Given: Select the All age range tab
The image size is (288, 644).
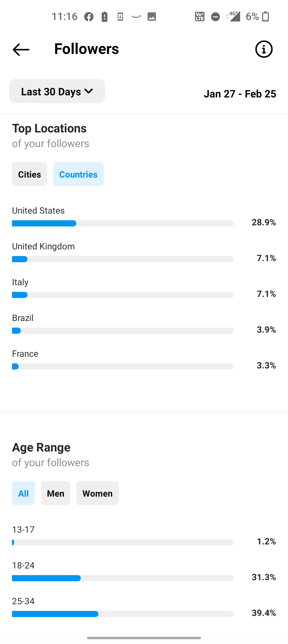Looking at the screenshot, I should (x=23, y=493).
